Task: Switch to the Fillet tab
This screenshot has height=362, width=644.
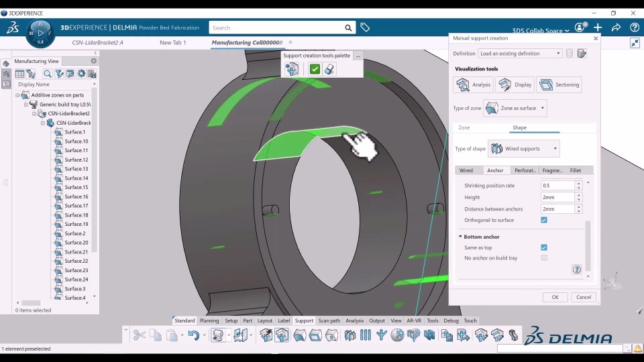Action: click(x=576, y=170)
